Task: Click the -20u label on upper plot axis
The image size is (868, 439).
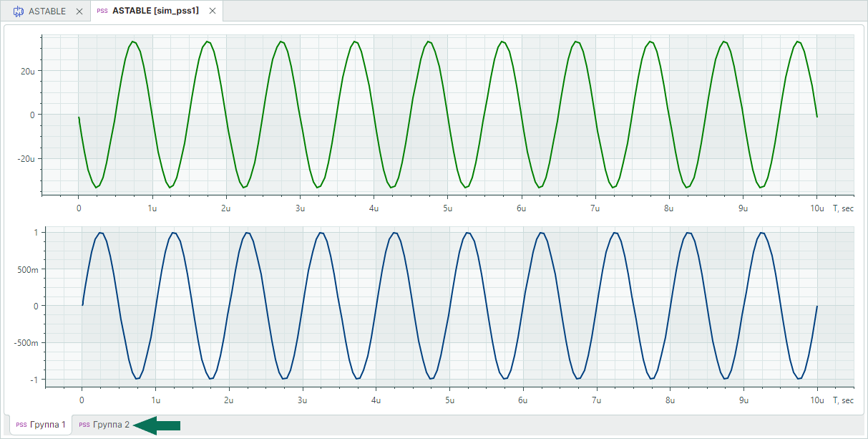Action: [25, 158]
